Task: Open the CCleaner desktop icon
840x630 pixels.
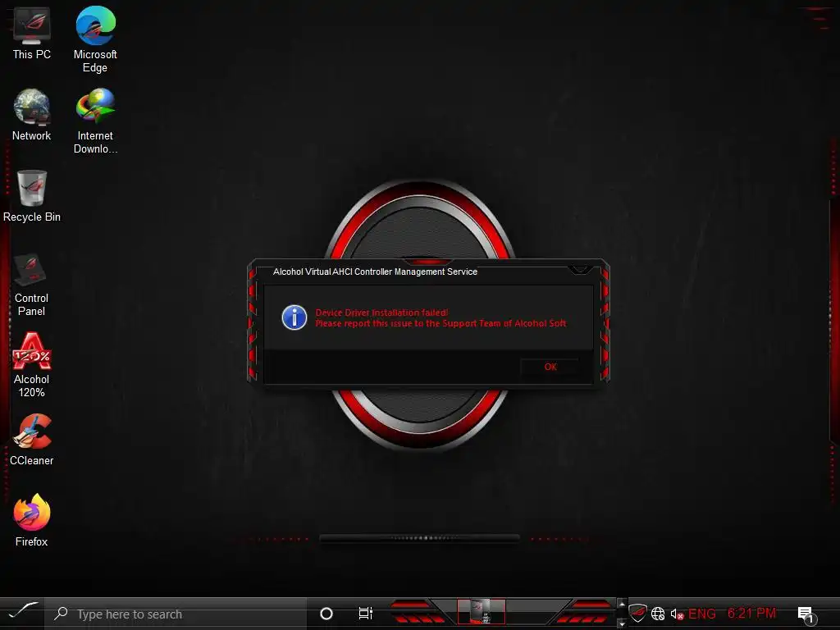Action: [32, 440]
